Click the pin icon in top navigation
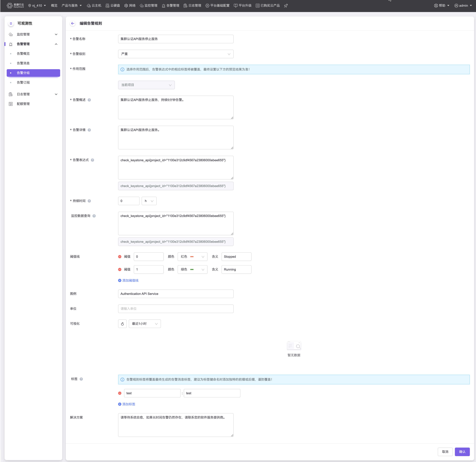 pyautogui.click(x=286, y=6)
